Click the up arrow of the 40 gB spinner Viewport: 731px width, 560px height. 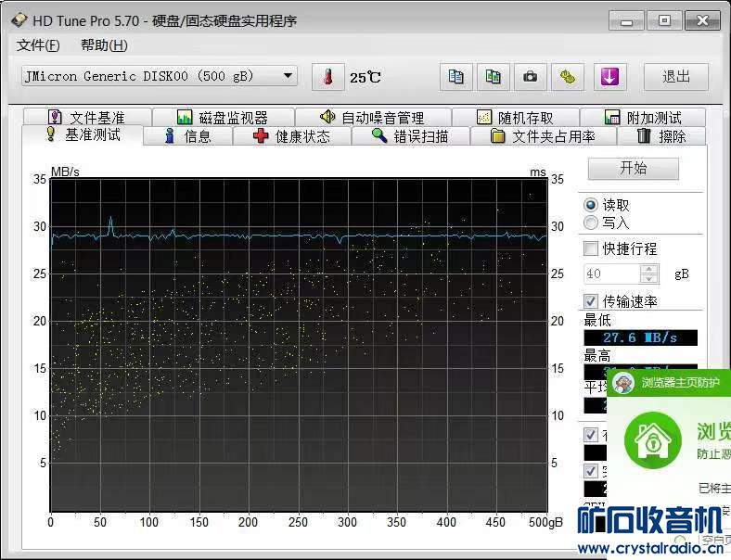650,269
